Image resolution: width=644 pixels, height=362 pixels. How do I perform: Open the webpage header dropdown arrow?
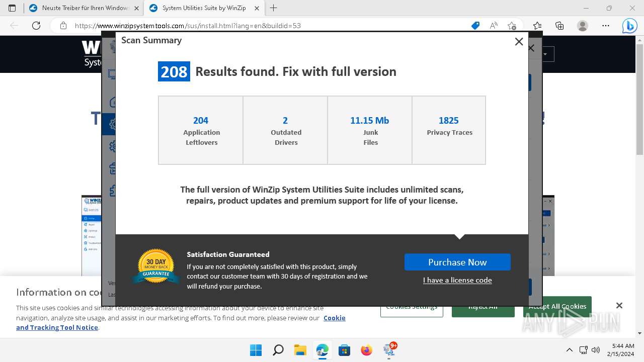click(545, 54)
